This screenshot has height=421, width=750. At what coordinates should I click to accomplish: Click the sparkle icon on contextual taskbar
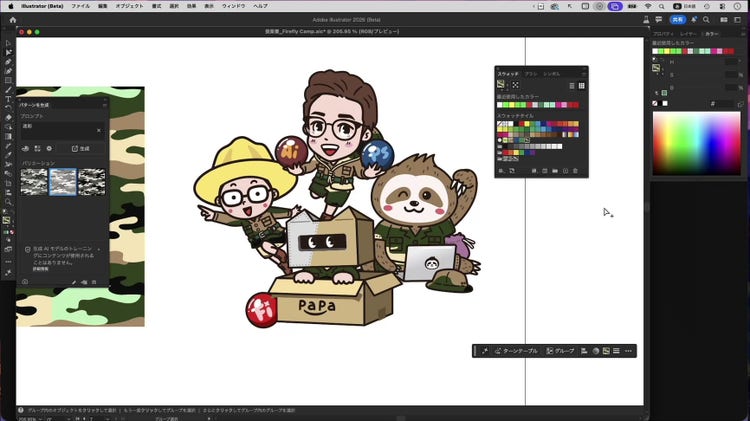point(486,351)
